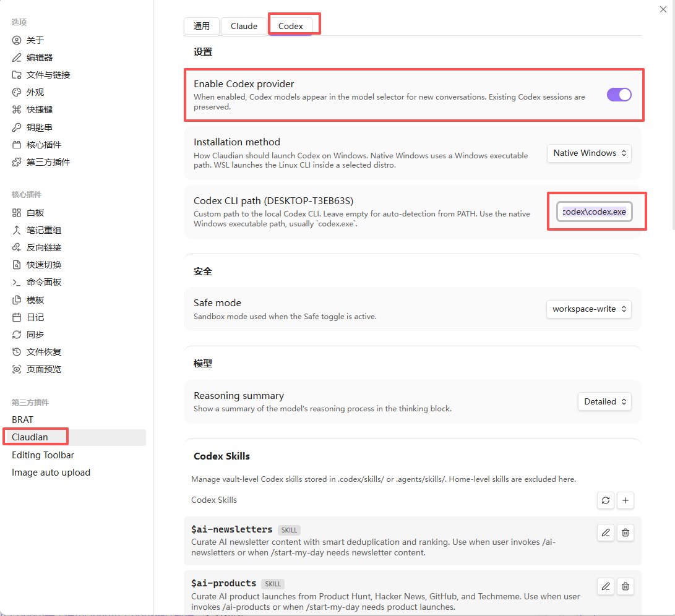Delete the $ai-newsletters skill
Viewport: 675px width, 616px height.
[x=626, y=533]
